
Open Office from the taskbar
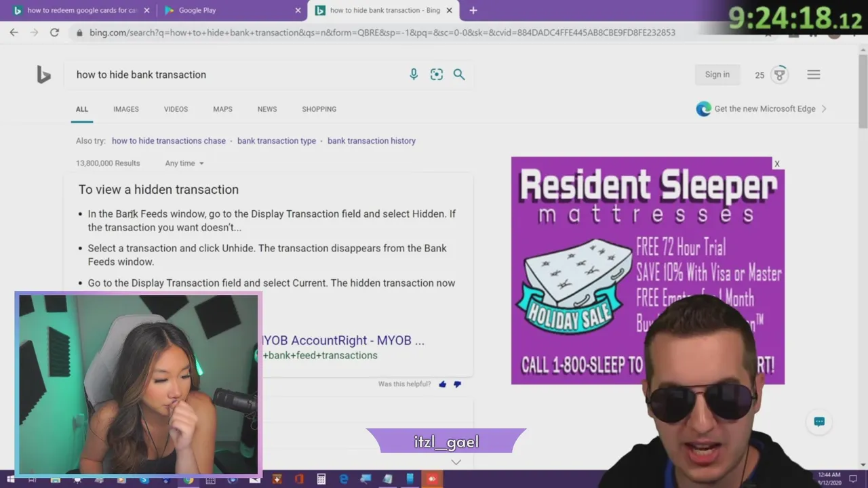(x=299, y=479)
